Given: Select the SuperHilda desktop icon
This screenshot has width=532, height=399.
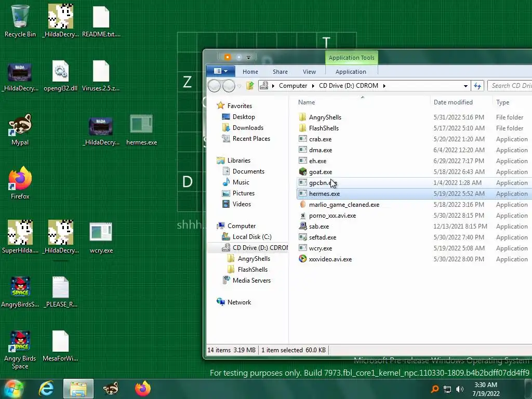Looking at the screenshot, I should click(20, 237).
